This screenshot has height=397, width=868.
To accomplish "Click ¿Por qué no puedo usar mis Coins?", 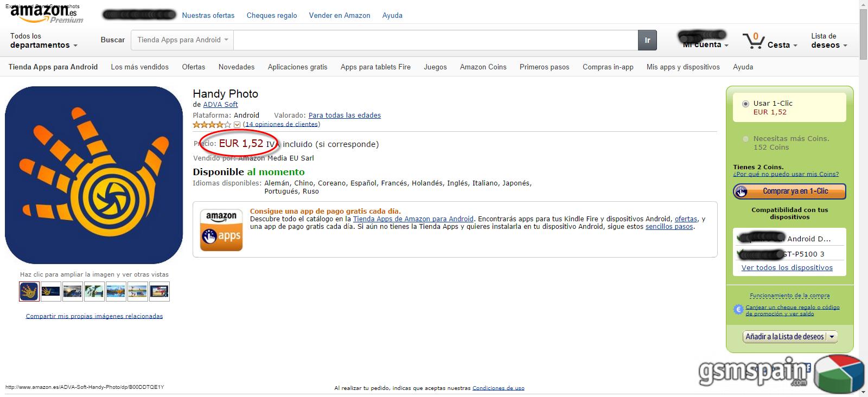I will [x=786, y=174].
